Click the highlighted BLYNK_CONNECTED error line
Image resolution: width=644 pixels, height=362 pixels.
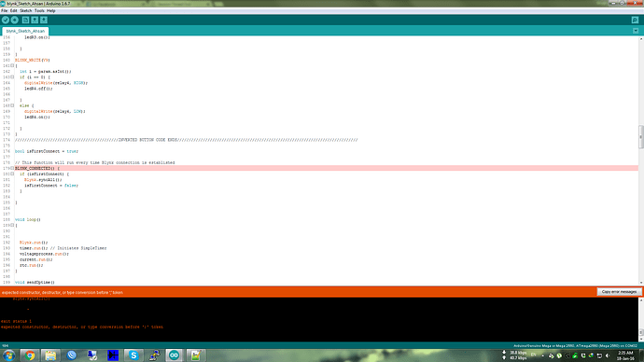click(x=327, y=168)
